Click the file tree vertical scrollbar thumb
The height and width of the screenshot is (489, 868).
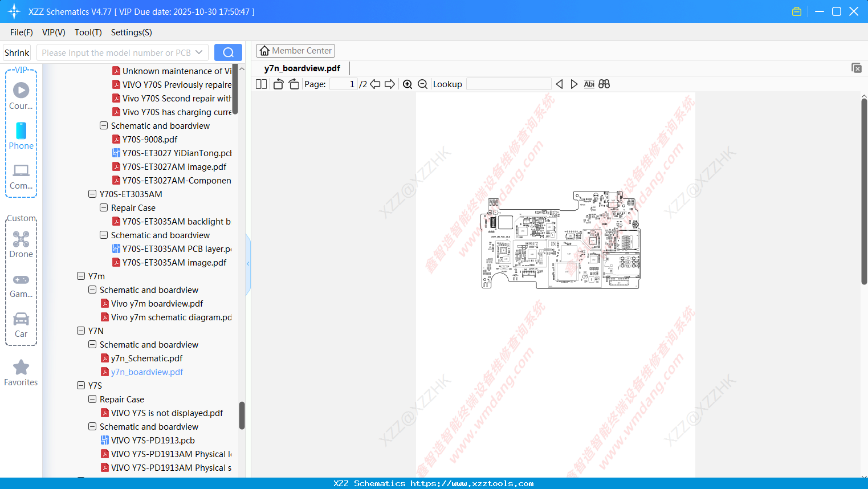(242, 415)
